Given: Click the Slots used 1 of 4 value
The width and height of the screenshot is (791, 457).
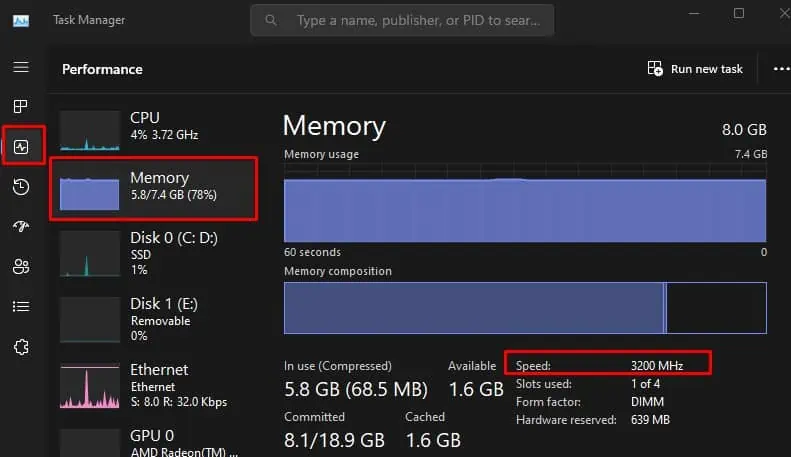Looking at the screenshot, I should (645, 384).
